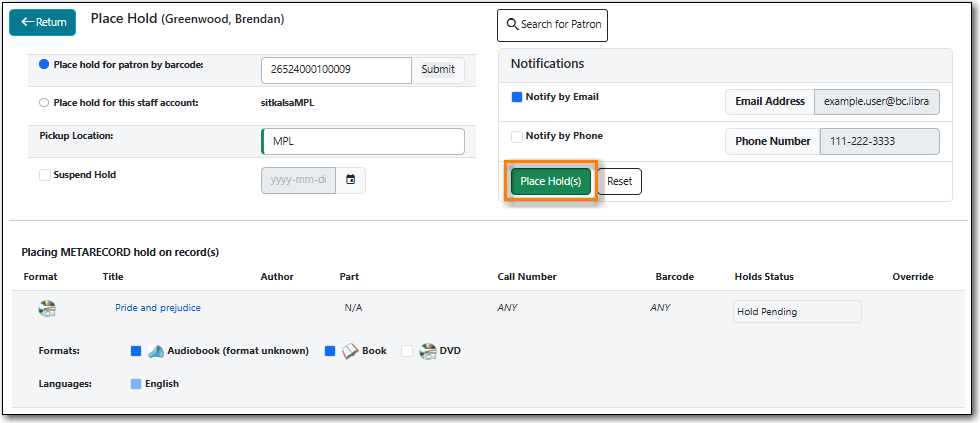Viewport: 980px width, 423px height.
Task: Check the DVD format checkbox
Action: [x=407, y=351]
